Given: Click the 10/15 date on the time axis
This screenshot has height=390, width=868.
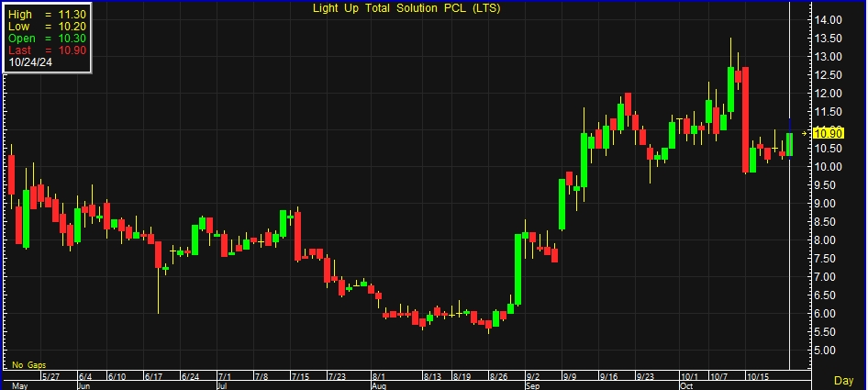Looking at the screenshot, I should [x=756, y=376].
